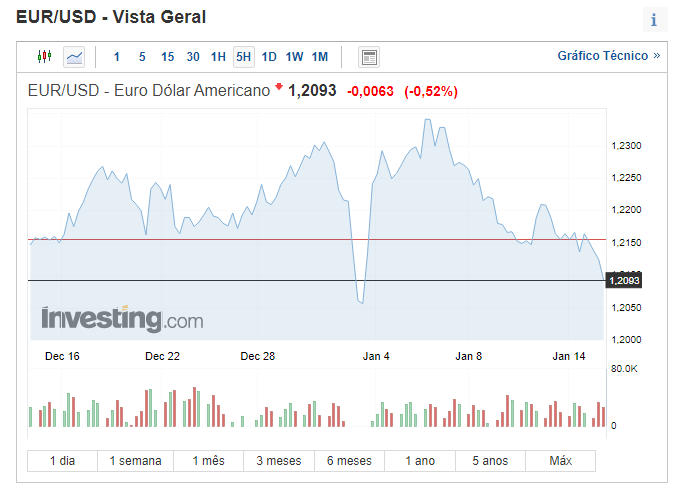This screenshot has height=498, width=683.
Task: Set chart interval to 5 minutes
Action: [142, 56]
